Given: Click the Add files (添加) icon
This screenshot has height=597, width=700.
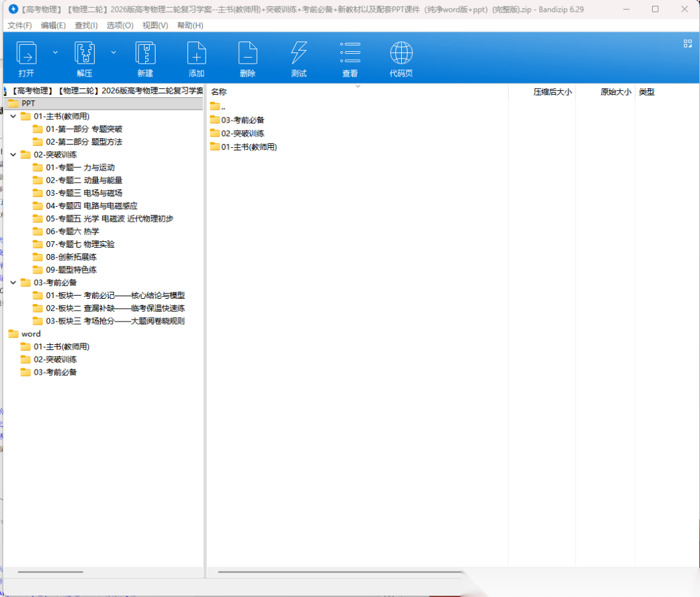Looking at the screenshot, I should [x=196, y=53].
